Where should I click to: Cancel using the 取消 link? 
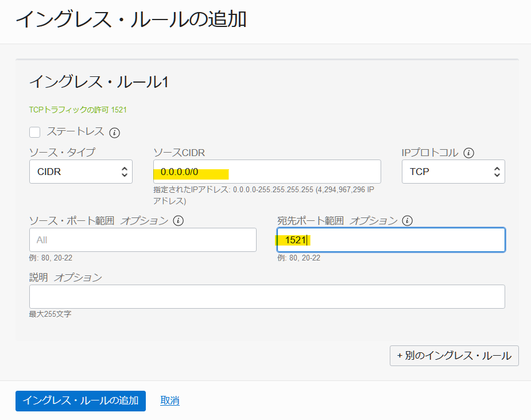(x=170, y=400)
